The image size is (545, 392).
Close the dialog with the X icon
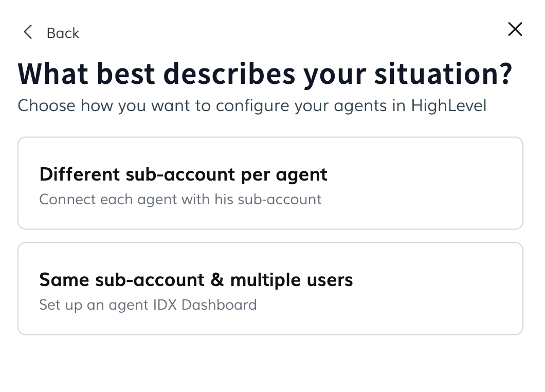pyautogui.click(x=515, y=29)
